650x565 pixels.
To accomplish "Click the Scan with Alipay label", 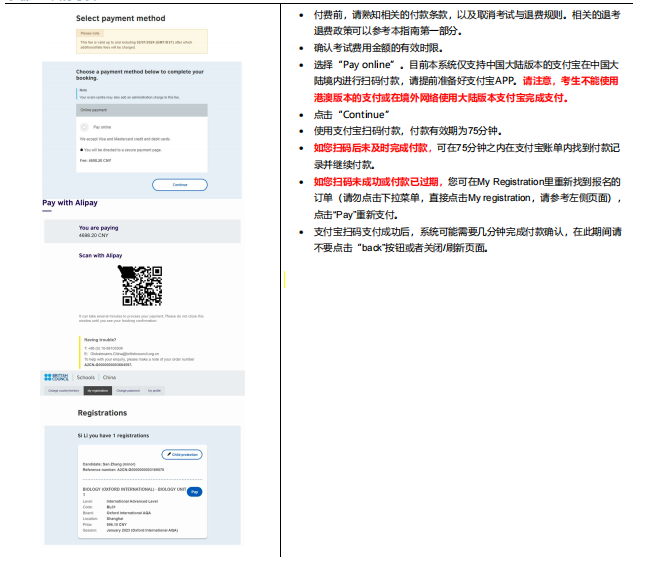I will [100, 255].
